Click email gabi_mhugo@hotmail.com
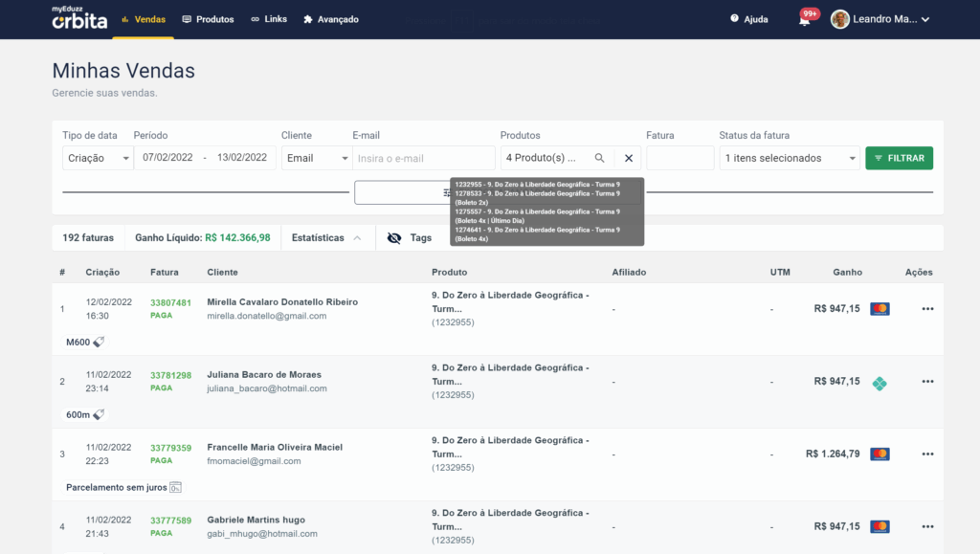The height and width of the screenshot is (554, 980). coord(262,534)
